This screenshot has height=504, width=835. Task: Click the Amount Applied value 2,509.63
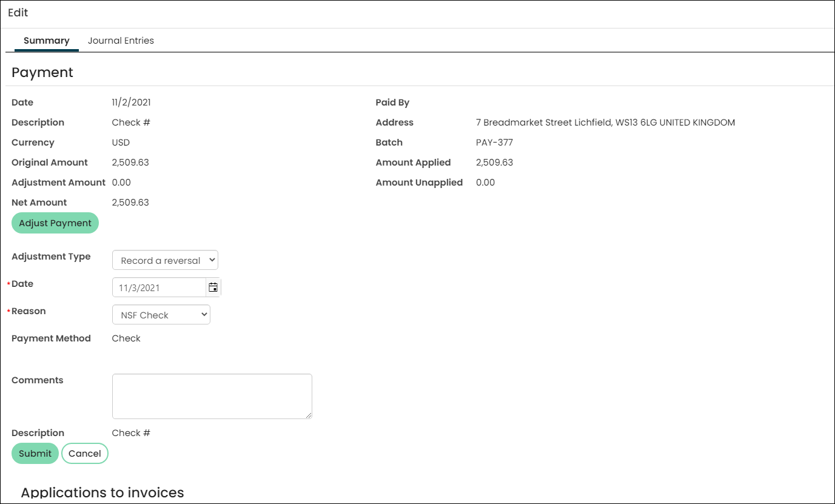point(495,163)
